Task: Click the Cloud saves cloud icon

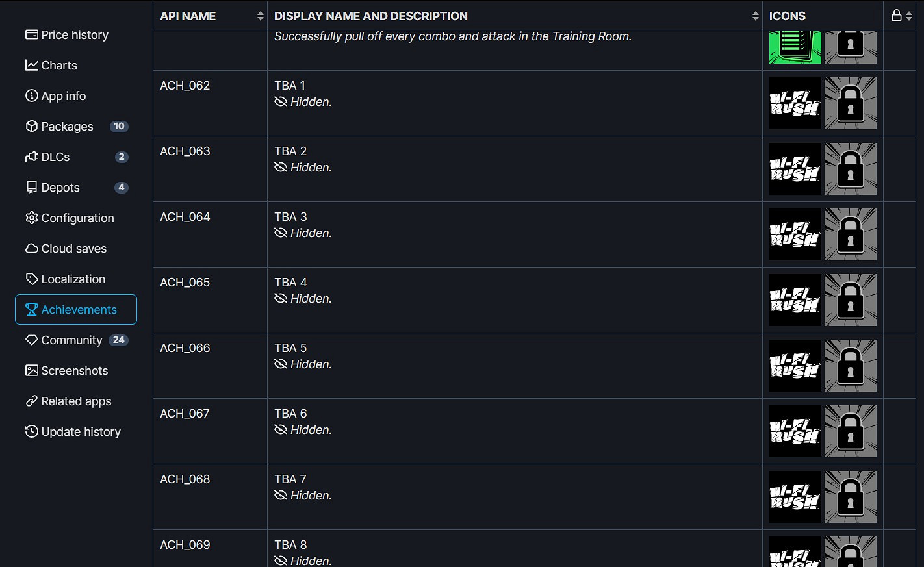Action: click(x=31, y=249)
